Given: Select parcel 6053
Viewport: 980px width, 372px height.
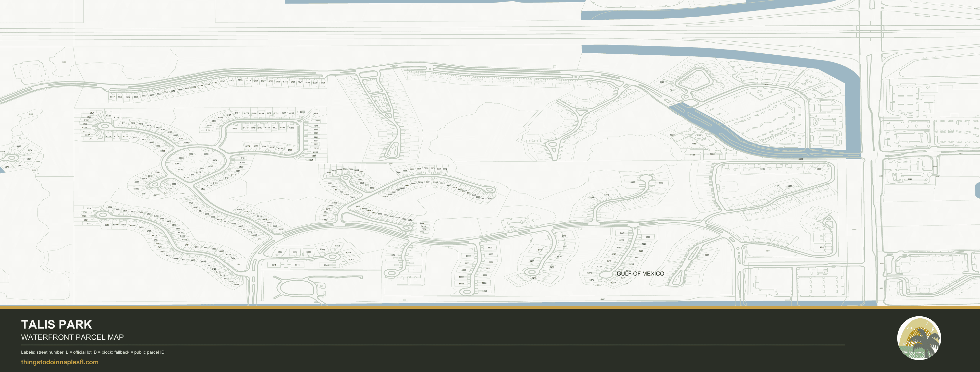Looking at the screenshot, I should coord(187,199).
